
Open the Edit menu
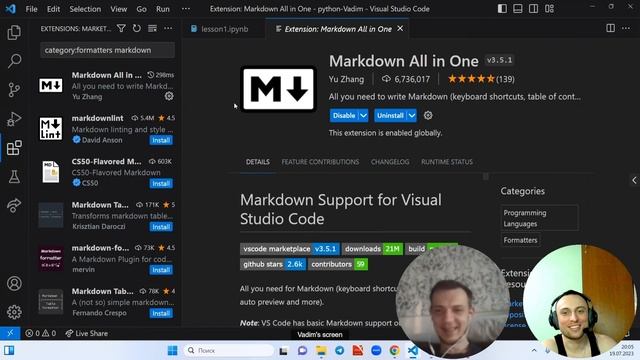tap(53, 9)
